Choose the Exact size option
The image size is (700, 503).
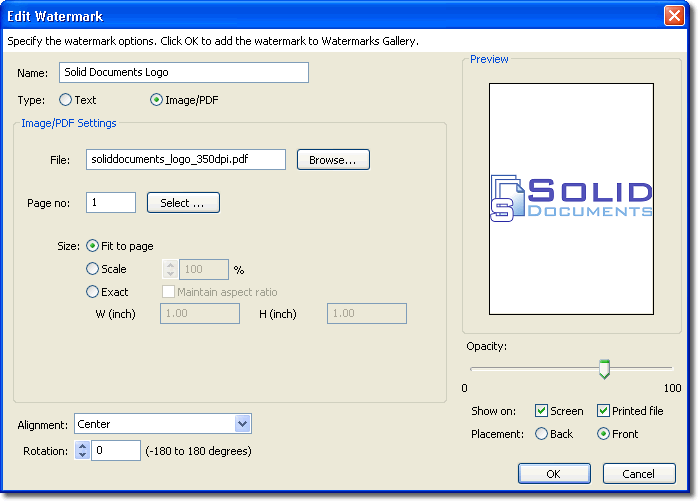[93, 292]
